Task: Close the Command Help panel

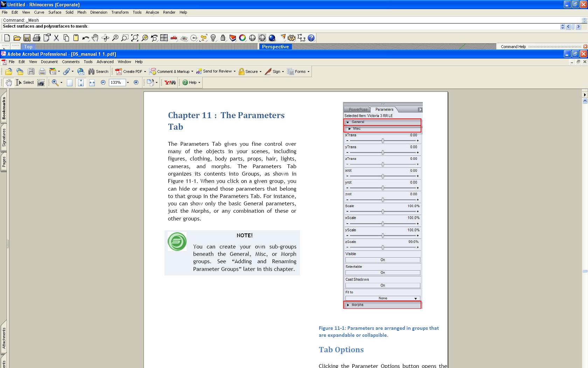Action: 585,47
